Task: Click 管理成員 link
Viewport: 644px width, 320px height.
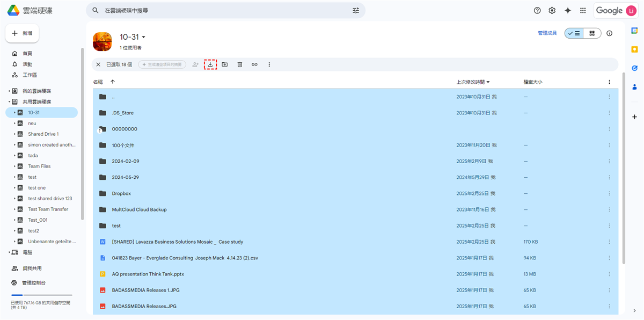Action: coord(547,33)
